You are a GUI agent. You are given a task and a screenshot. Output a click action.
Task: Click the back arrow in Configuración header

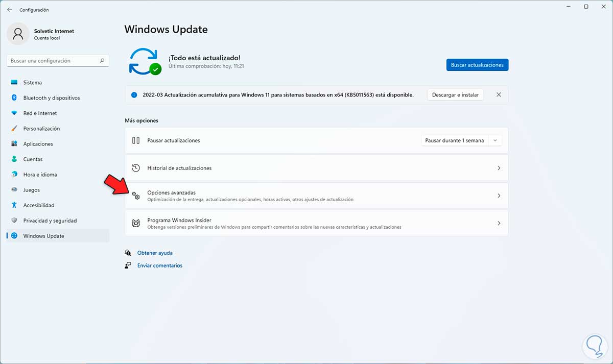tap(9, 10)
